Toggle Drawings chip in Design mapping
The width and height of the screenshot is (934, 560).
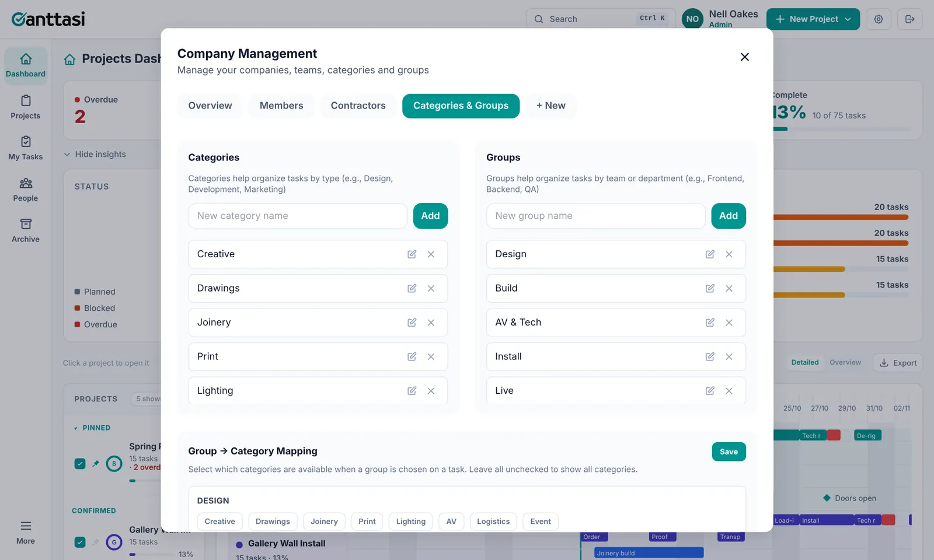click(x=273, y=521)
